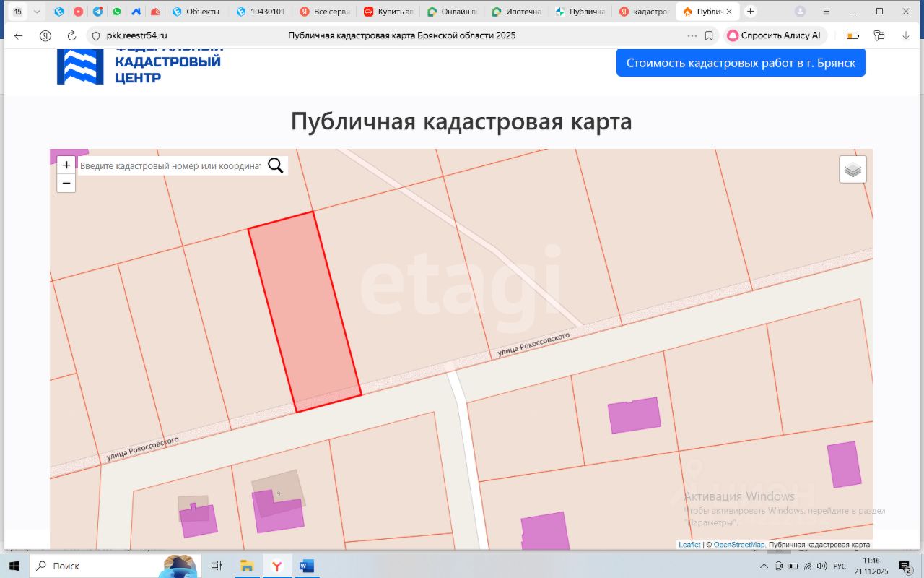This screenshot has width=924, height=578.
Task: Switch to the Ипотечна tab
Action: pos(515,12)
